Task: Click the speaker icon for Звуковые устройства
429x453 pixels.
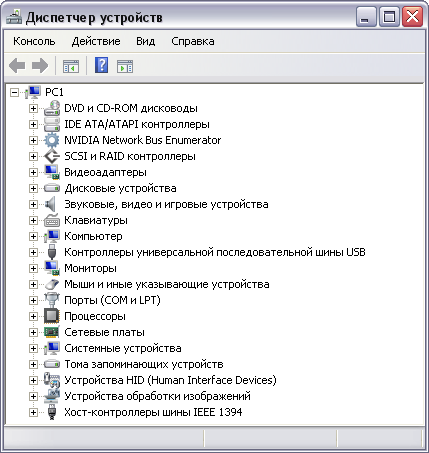Action: click(x=51, y=204)
